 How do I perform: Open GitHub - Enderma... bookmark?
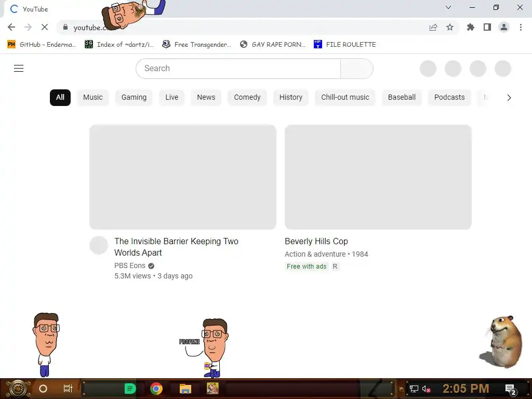coord(42,45)
